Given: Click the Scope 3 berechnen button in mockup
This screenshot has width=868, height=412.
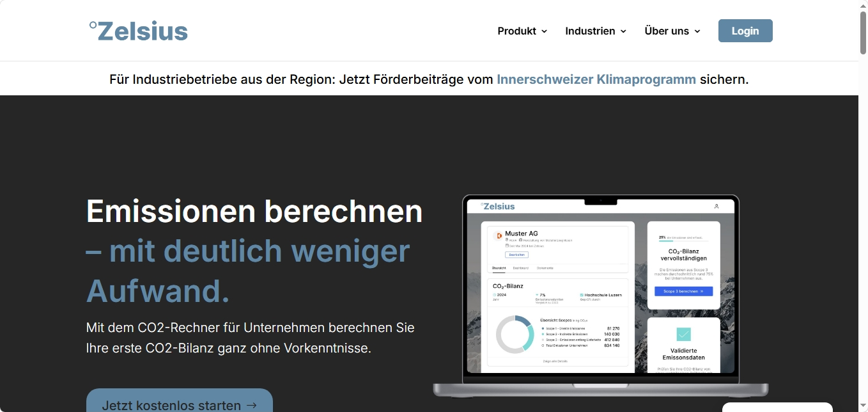Looking at the screenshot, I should click(683, 291).
